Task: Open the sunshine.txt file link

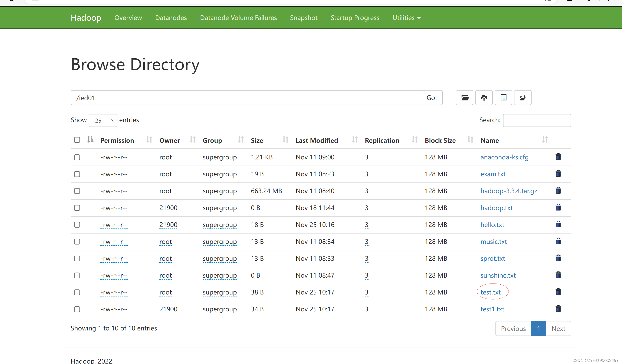Action: pos(498,275)
